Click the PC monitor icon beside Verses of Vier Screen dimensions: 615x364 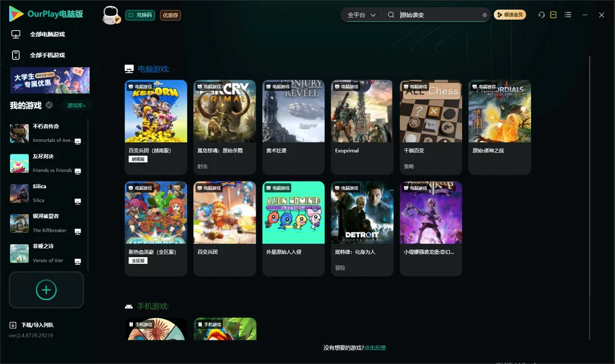coord(77,262)
